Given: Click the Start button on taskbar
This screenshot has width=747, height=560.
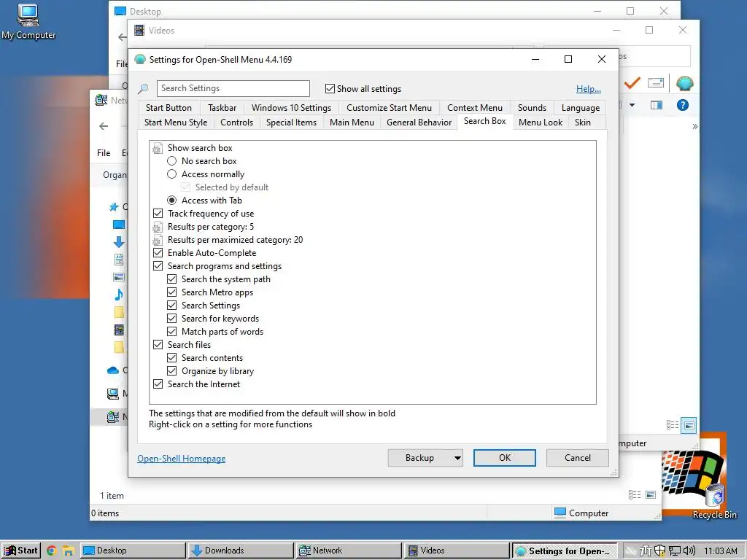Looking at the screenshot, I should coord(21,551).
